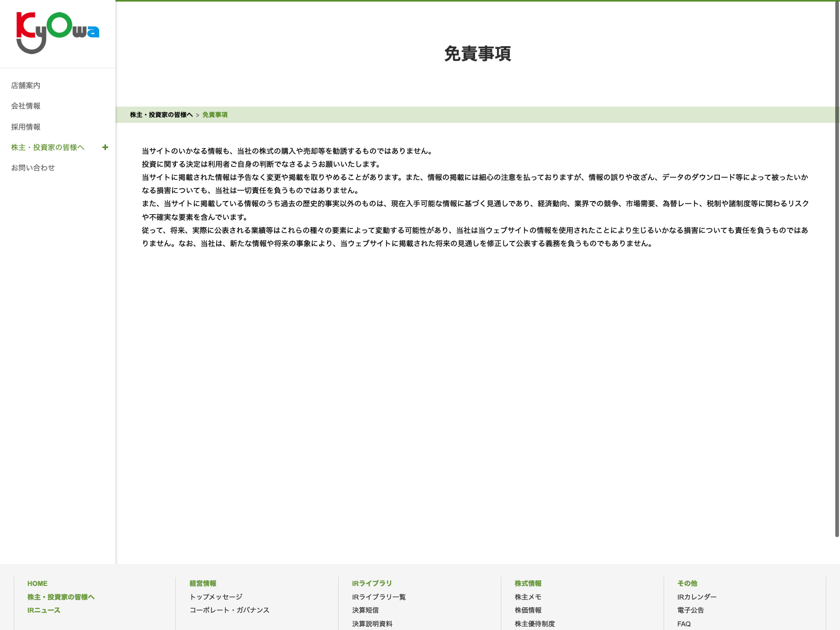Screen dimensions: 840x630
Task: Open 電子公告 footer link
Action: [x=690, y=610]
